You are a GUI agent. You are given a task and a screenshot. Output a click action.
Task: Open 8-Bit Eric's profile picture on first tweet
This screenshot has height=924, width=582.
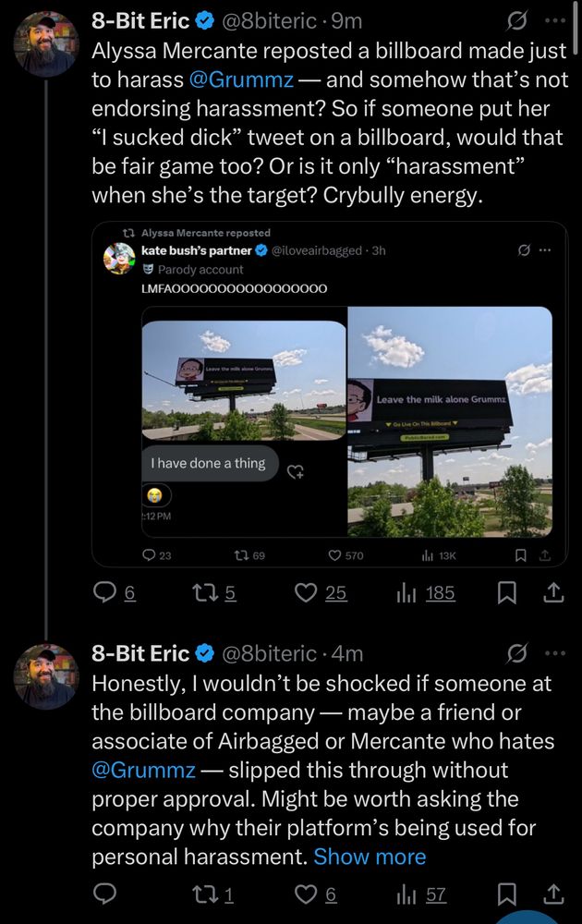[x=46, y=44]
